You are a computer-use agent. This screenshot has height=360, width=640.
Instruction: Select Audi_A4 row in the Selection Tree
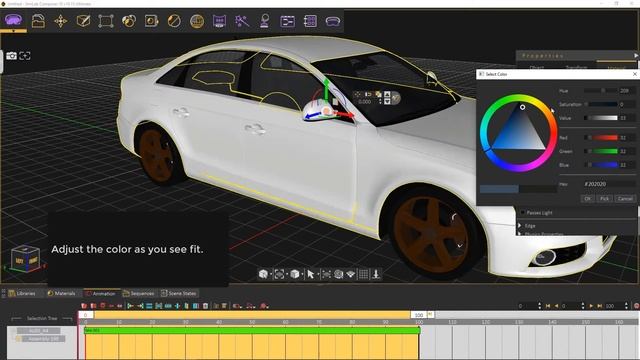point(39,331)
